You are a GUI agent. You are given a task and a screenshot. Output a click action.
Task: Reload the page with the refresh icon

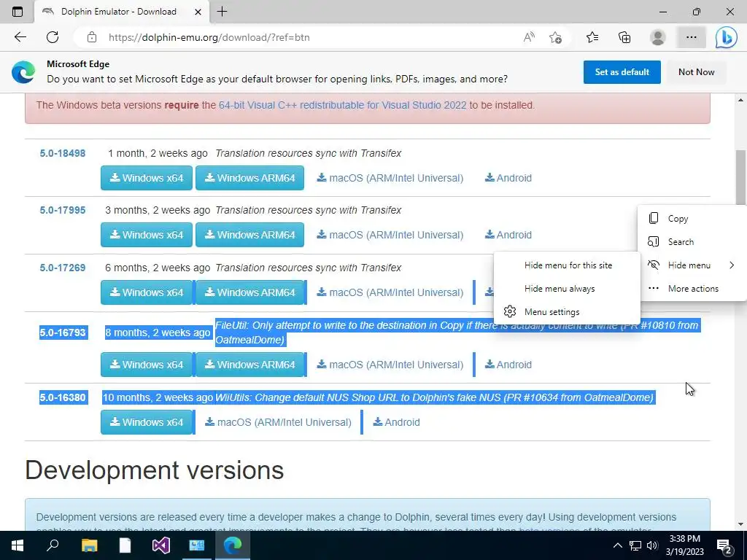point(53,37)
